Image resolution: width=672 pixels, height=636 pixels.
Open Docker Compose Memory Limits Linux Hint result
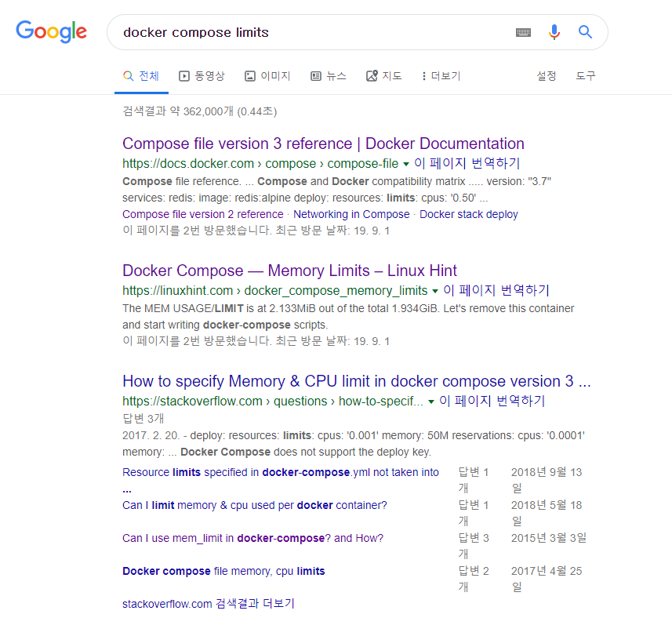pos(289,271)
